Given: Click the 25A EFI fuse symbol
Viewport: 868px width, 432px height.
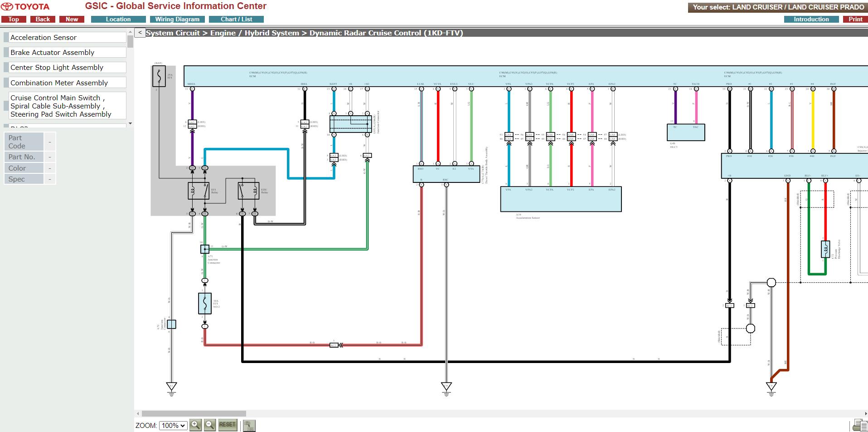Looking at the screenshot, I should (159, 76).
